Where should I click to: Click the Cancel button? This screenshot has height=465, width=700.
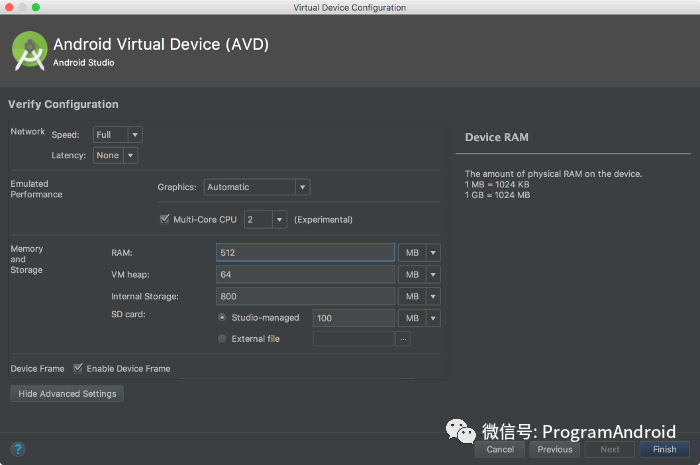tap(500, 449)
